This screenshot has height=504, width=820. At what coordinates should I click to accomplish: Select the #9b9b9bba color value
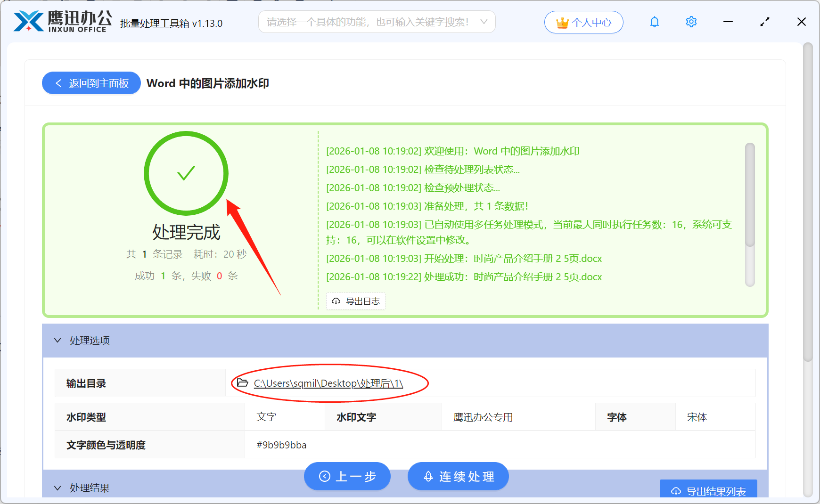(x=281, y=445)
